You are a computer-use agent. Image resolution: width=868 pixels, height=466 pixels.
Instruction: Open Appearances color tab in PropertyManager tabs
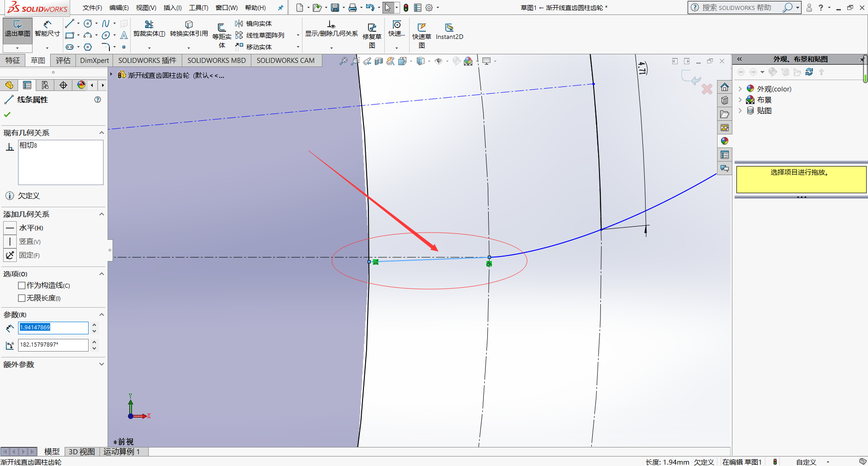click(81, 85)
